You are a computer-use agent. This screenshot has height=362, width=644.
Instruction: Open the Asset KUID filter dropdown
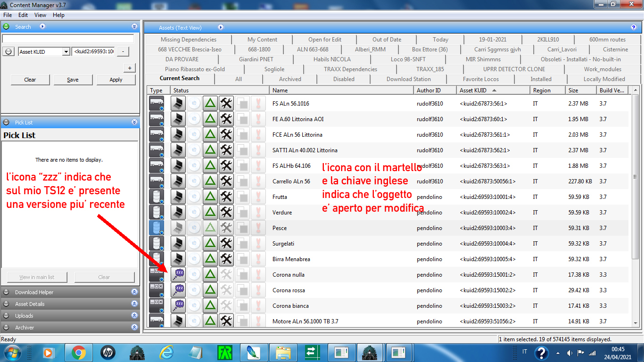66,52
